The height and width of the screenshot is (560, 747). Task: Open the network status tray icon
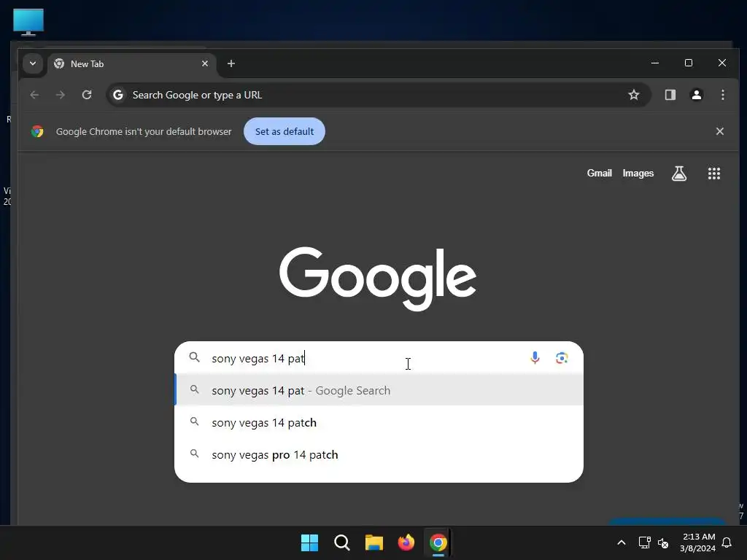pos(644,542)
